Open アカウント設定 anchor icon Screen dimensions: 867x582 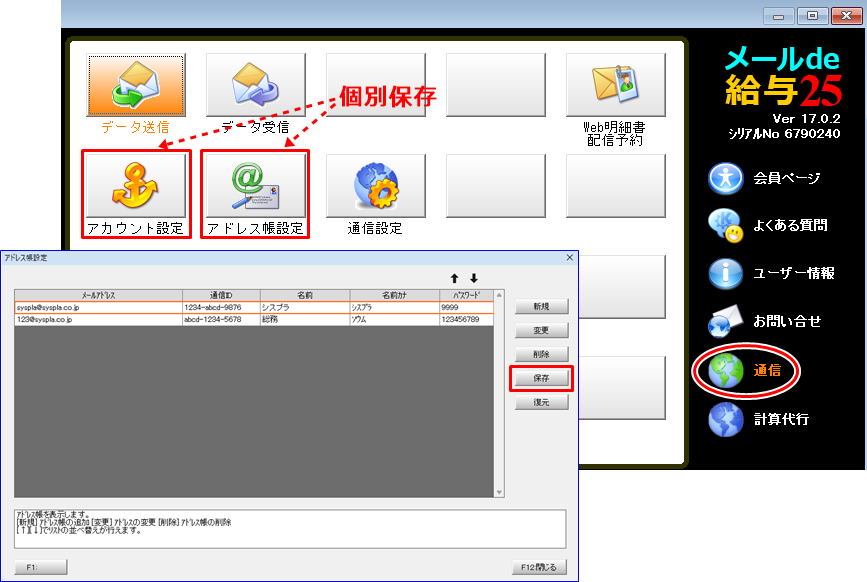pos(135,186)
